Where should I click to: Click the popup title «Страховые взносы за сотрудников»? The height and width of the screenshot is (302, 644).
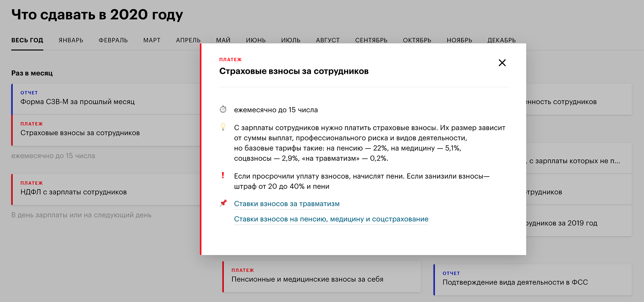point(294,71)
